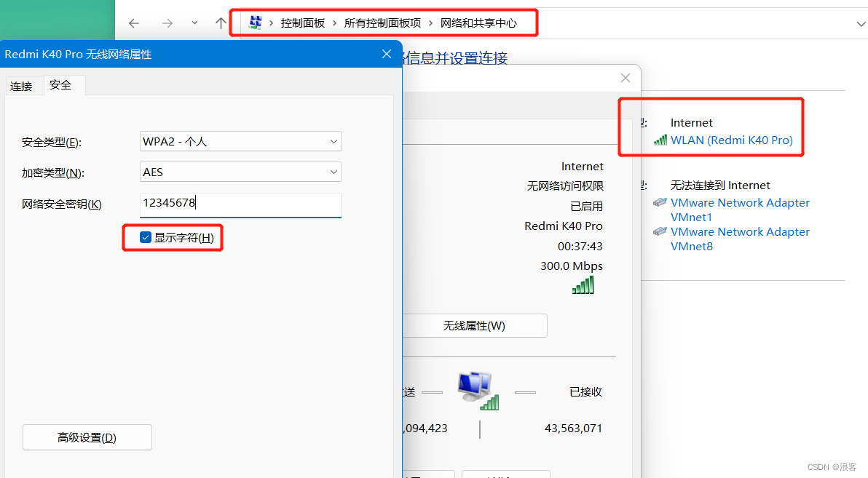Click the 已接收 label
The width and height of the screenshot is (868, 478).
[585, 391]
